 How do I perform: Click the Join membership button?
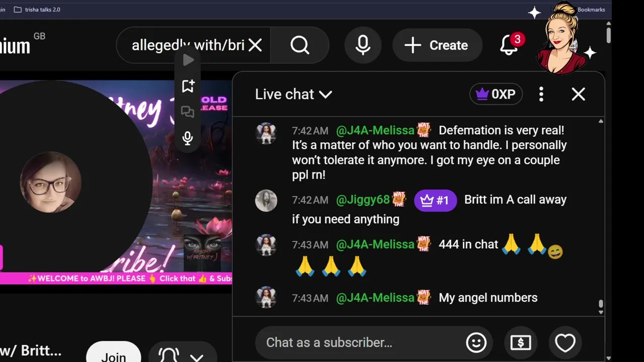pyautogui.click(x=114, y=354)
